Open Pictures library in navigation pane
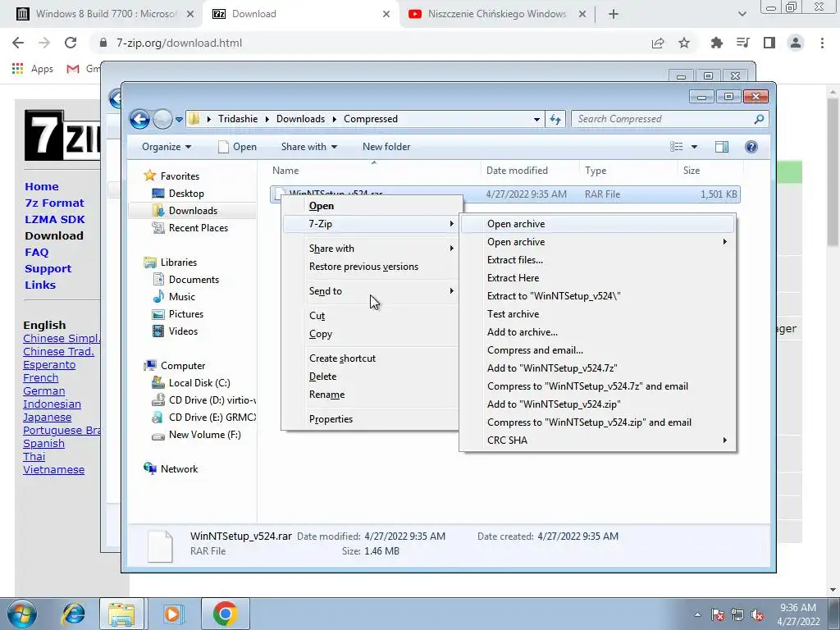This screenshot has width=840, height=630. point(186,314)
